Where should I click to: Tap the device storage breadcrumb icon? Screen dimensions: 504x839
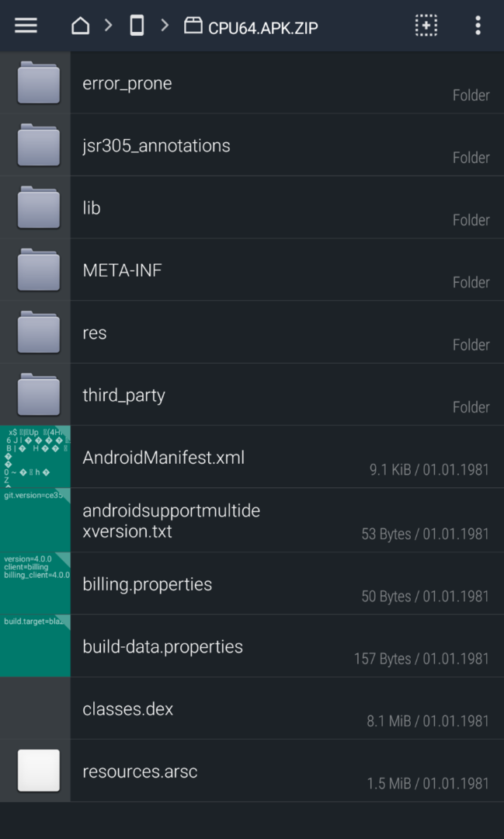click(137, 26)
